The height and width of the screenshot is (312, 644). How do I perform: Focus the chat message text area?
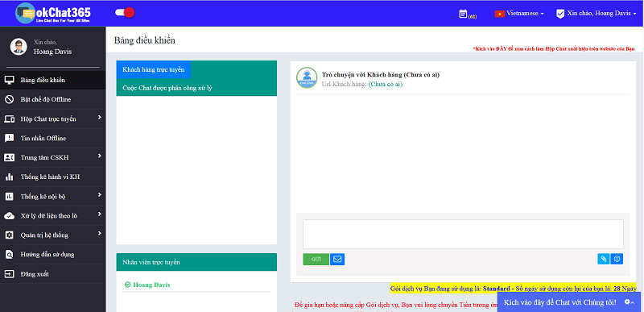coord(463,234)
